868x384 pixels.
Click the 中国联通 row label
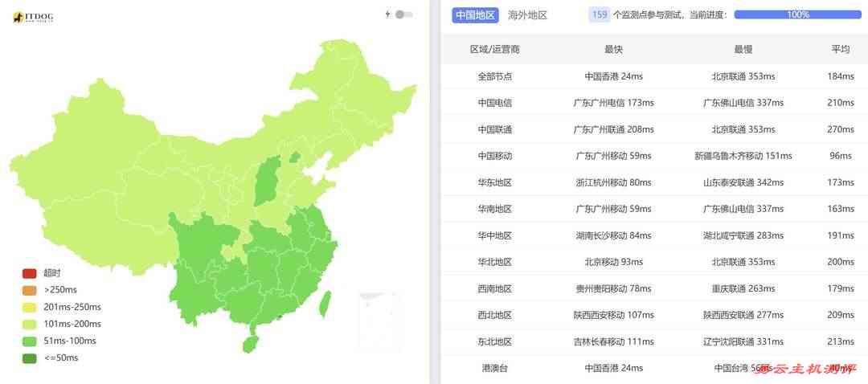pos(495,129)
